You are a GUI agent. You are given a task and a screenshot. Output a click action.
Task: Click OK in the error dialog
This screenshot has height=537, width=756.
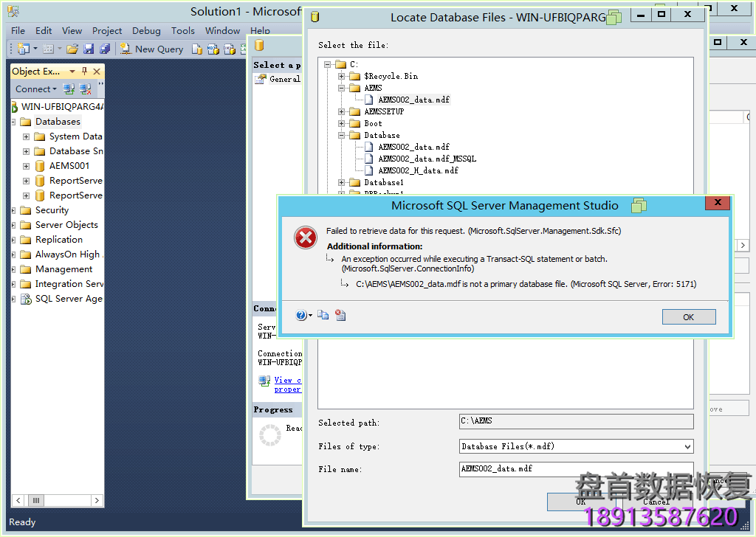coord(689,317)
